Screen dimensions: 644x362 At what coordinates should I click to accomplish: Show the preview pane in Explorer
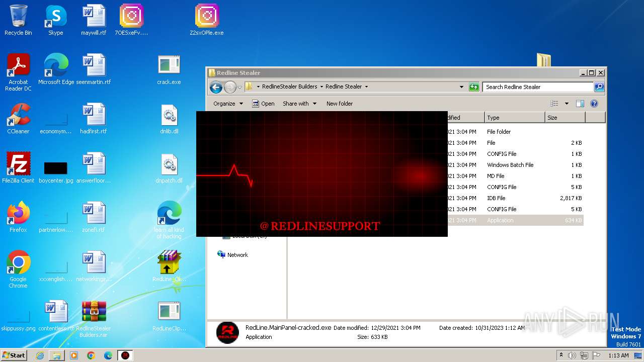coord(580,104)
